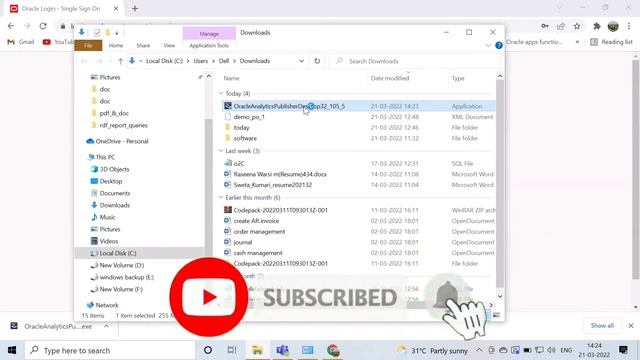The image size is (640, 360).
Task: Open the View ribbon tab
Action: tap(169, 45)
